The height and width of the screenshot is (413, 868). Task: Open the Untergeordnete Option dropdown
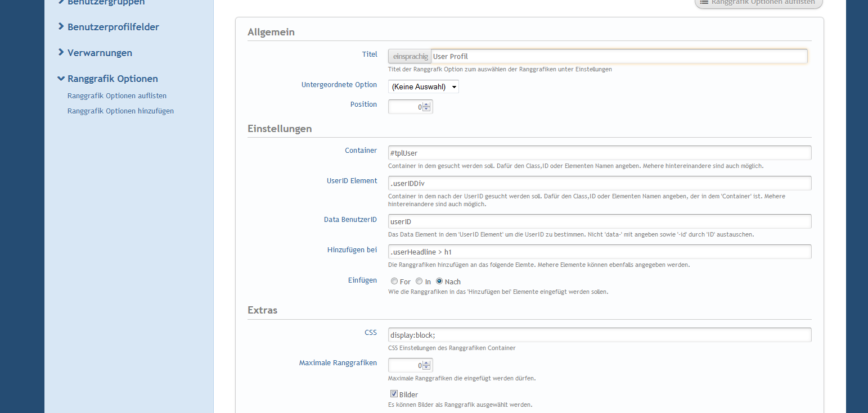coord(423,87)
